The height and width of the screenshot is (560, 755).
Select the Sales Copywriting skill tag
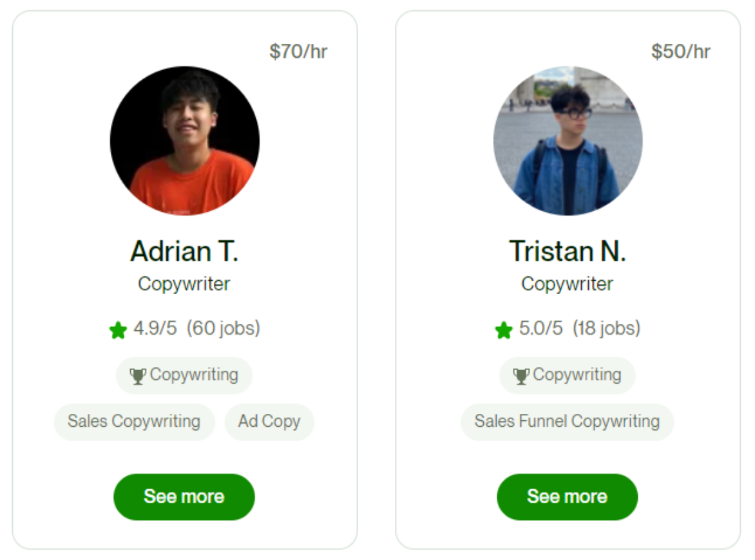pos(134,422)
